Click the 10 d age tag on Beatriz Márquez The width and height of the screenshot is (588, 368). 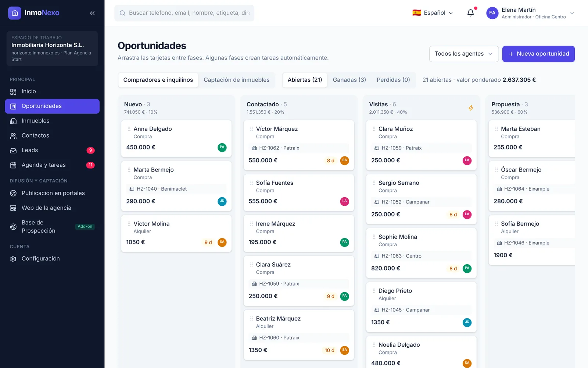(x=330, y=350)
